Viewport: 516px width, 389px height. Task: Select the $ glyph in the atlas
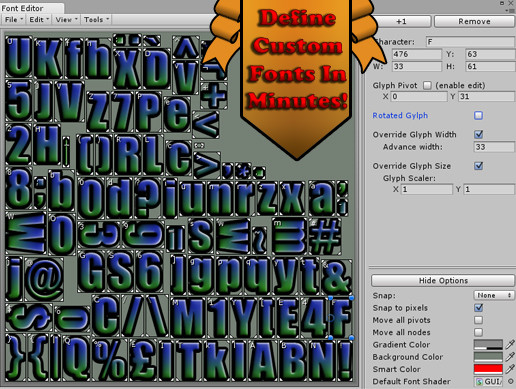pos(29,317)
